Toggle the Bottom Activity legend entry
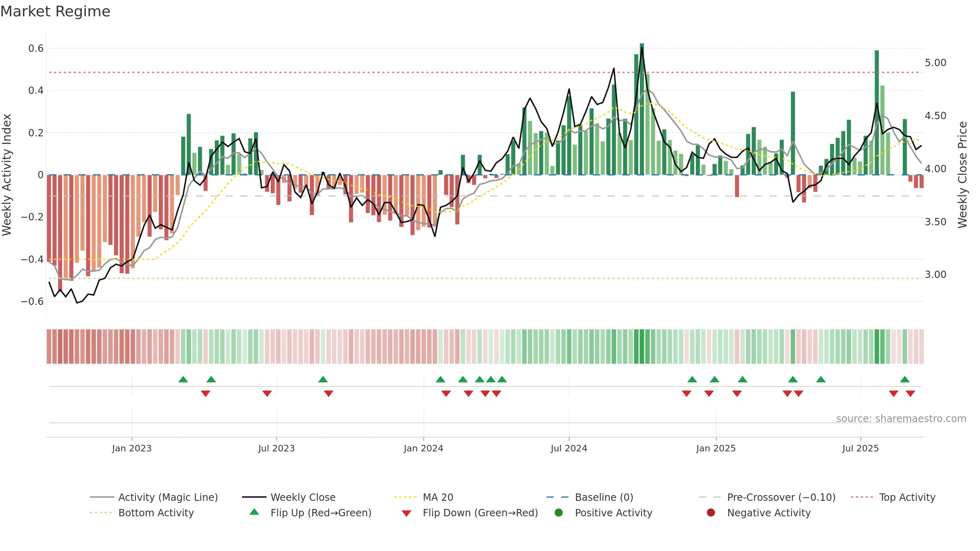 pyautogui.click(x=142, y=513)
